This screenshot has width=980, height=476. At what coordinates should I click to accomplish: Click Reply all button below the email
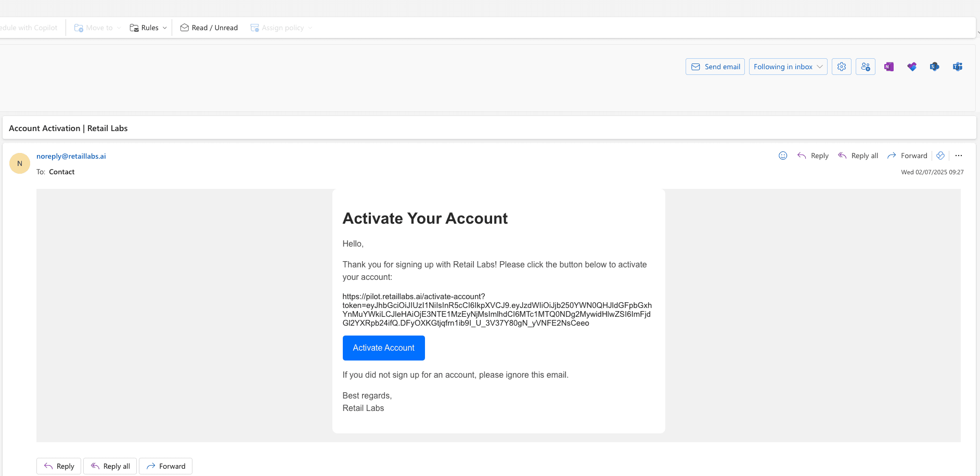(110, 466)
